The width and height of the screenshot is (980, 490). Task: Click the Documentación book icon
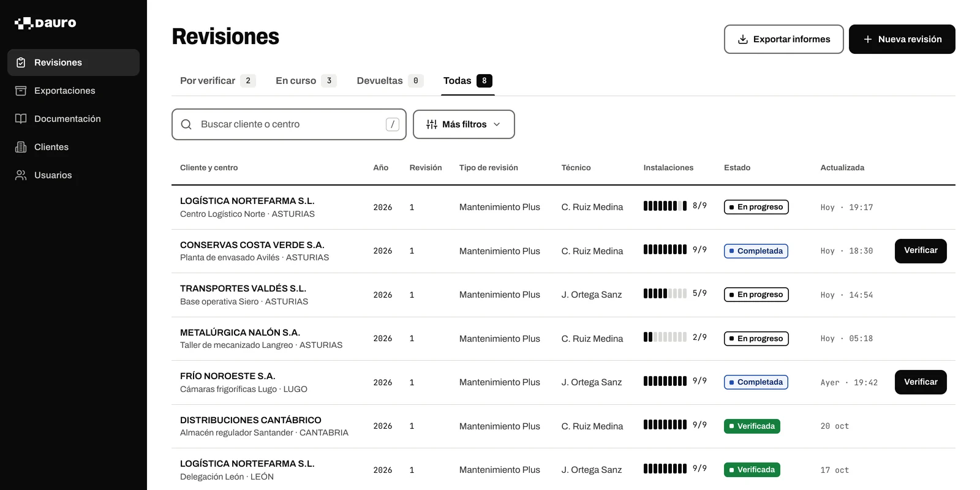point(21,119)
